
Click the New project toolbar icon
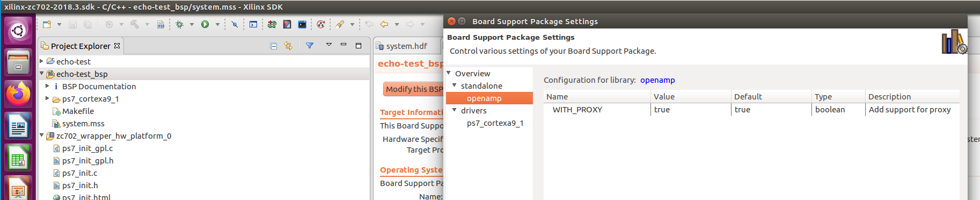point(47,24)
